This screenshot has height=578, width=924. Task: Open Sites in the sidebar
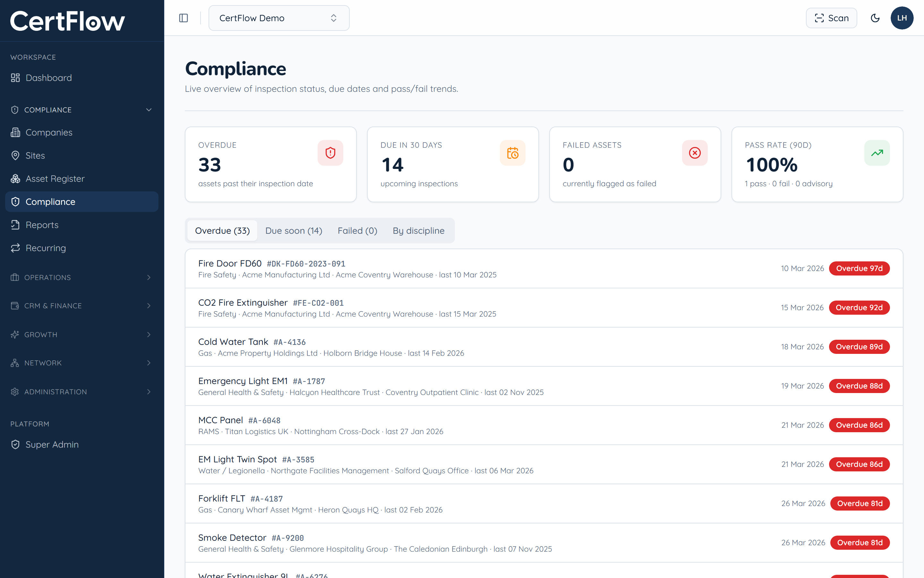coord(82,156)
